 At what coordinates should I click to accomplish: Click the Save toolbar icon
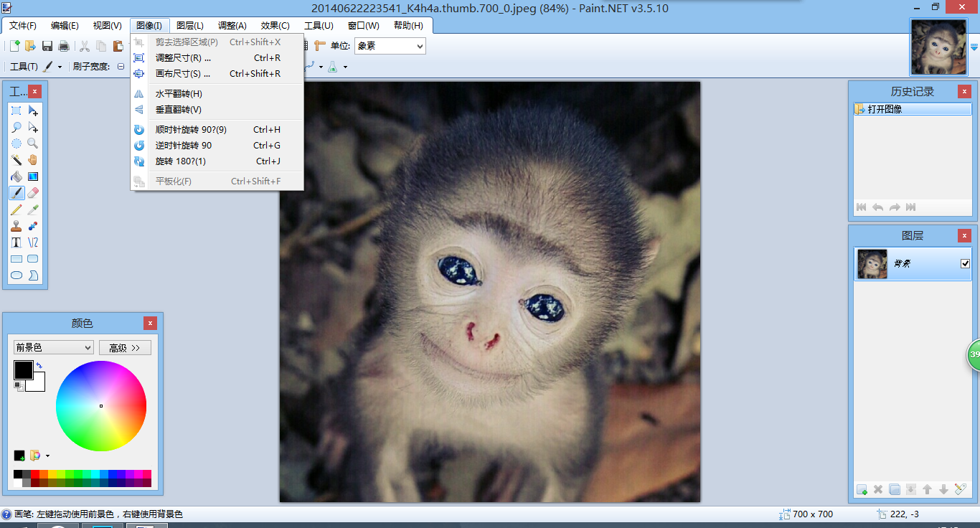47,46
